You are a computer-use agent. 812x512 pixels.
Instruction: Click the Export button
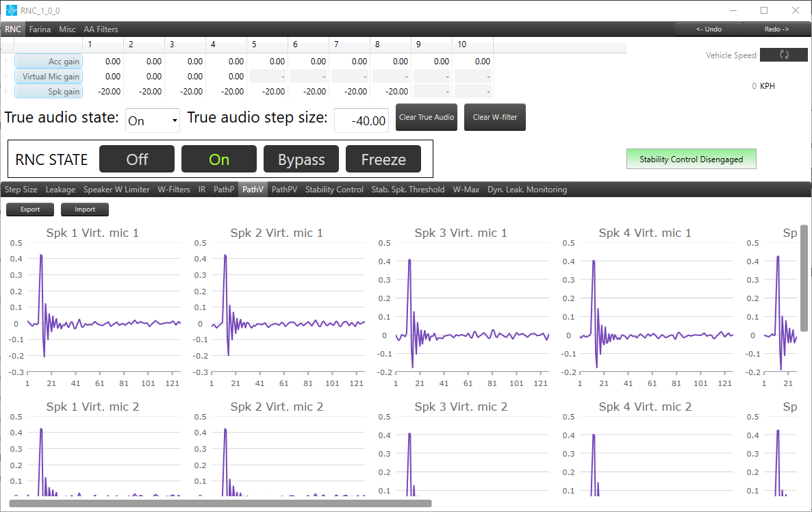coord(30,209)
